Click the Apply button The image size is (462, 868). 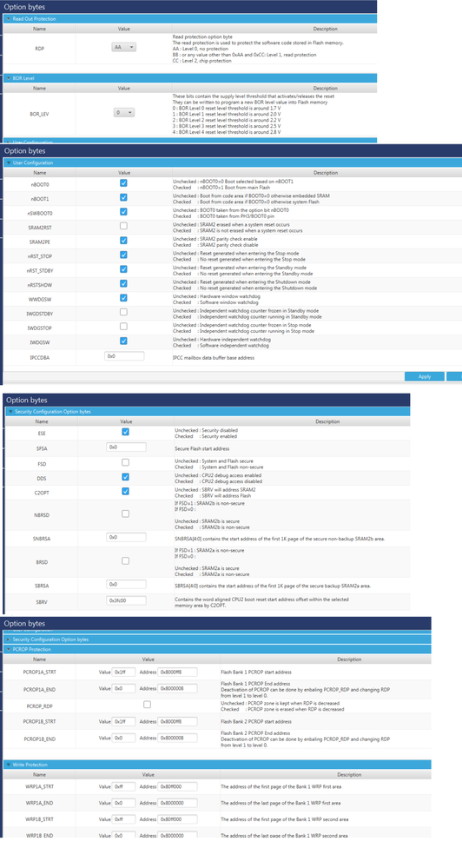coord(425,376)
